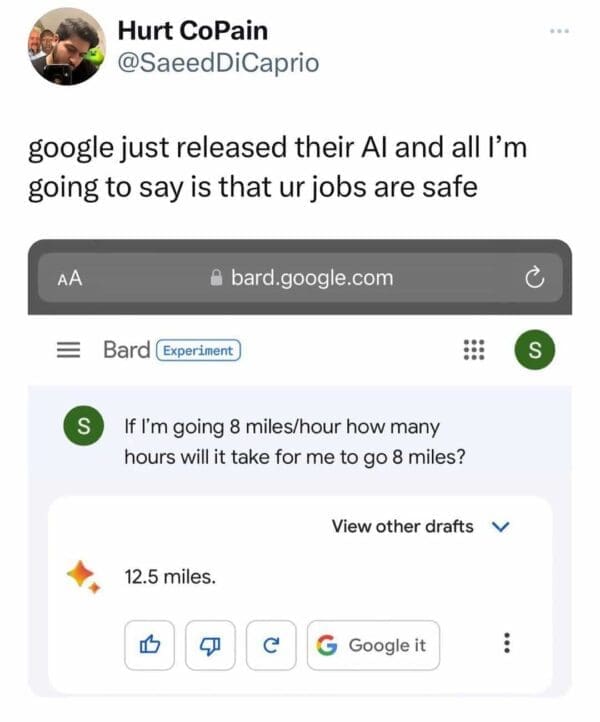This screenshot has height=722, width=600.
Task: Click the Bard sparkle icon
Action: pos(84,577)
